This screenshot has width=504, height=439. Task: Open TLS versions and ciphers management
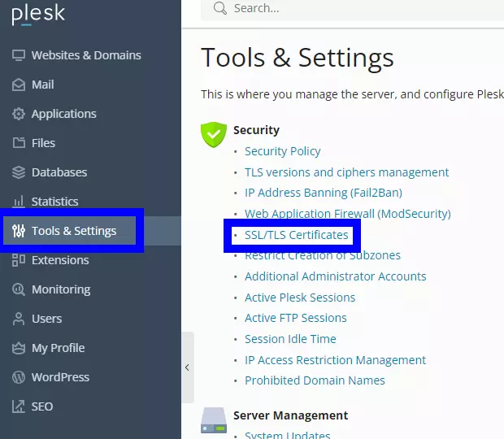click(x=346, y=172)
